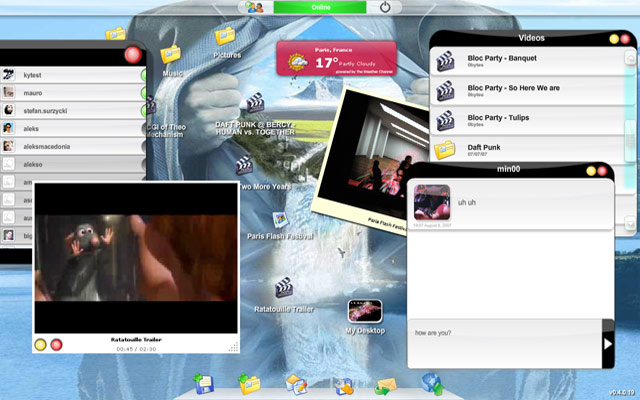
Task: Click the clapperboard icon beside Bloc Party - Tulips
Action: 445,121
